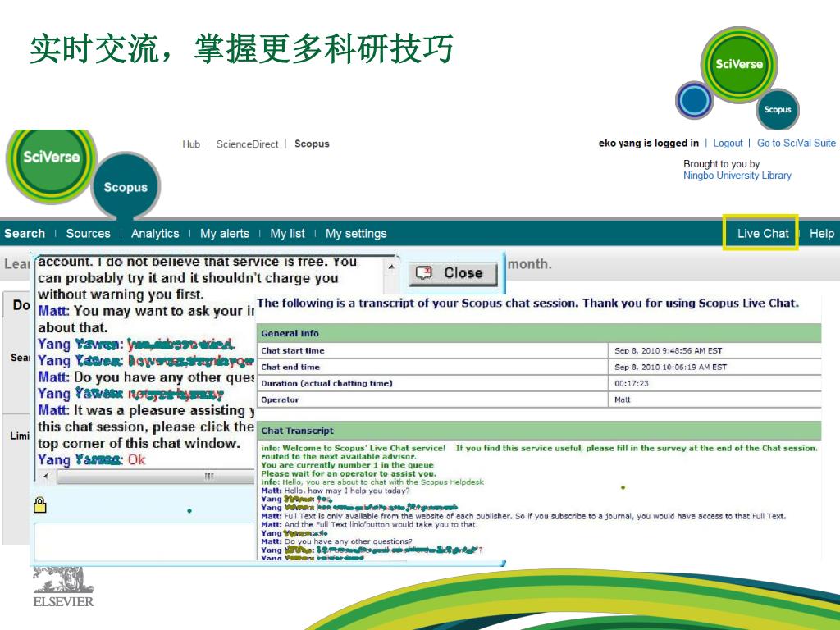This screenshot has height=630, width=840.
Task: Click the 'Chat end time' row label
Action: 290,367
